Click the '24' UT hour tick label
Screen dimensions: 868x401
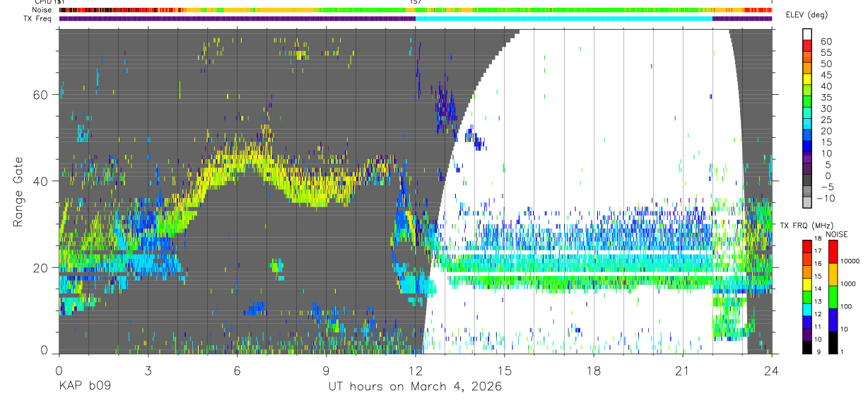[772, 369]
